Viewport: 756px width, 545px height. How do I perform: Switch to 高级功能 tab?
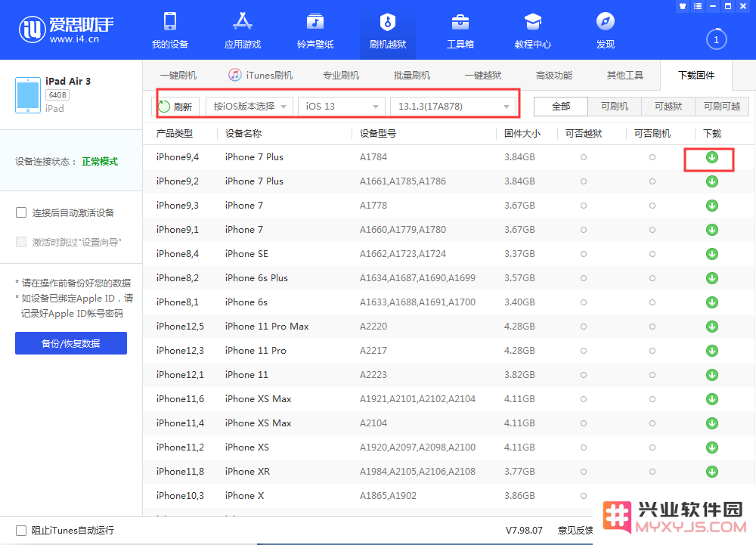[554, 75]
